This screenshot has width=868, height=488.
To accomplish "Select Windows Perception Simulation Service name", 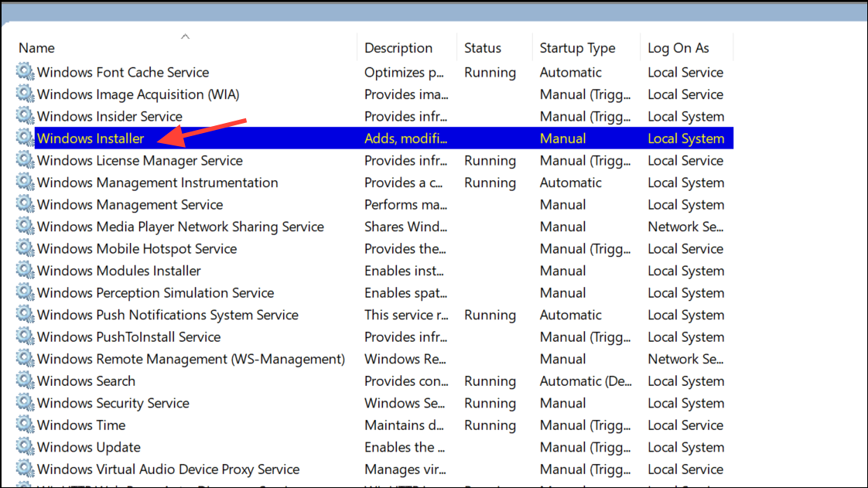I will click(x=155, y=293).
